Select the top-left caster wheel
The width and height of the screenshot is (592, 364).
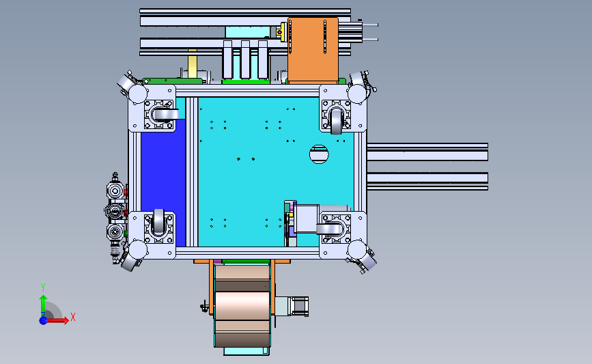click(166, 115)
